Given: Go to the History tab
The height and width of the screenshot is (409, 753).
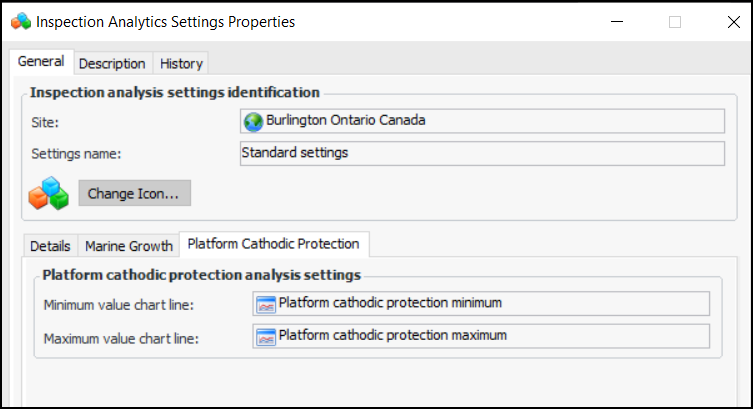Looking at the screenshot, I should [181, 63].
